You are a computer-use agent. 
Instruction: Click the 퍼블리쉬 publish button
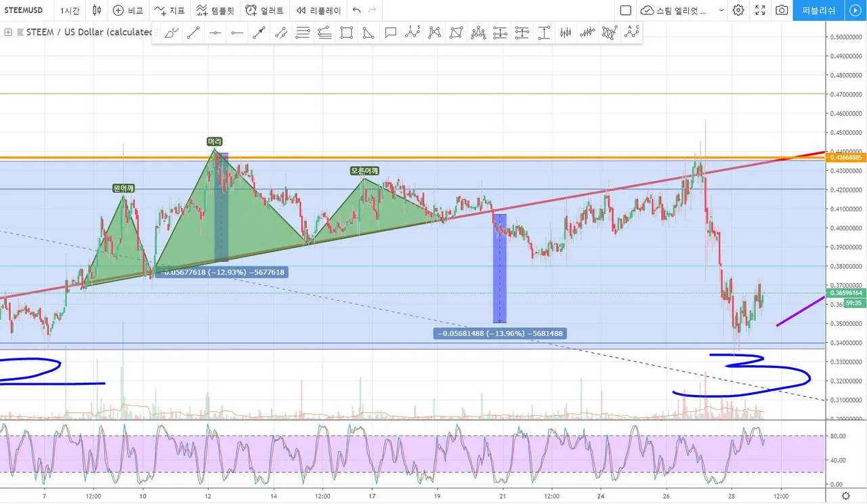point(818,10)
